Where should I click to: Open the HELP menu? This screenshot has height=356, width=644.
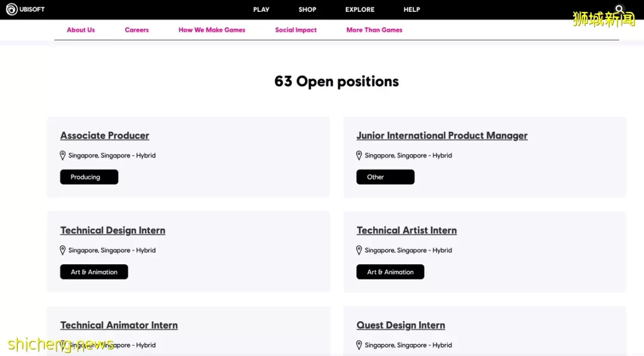[411, 10]
